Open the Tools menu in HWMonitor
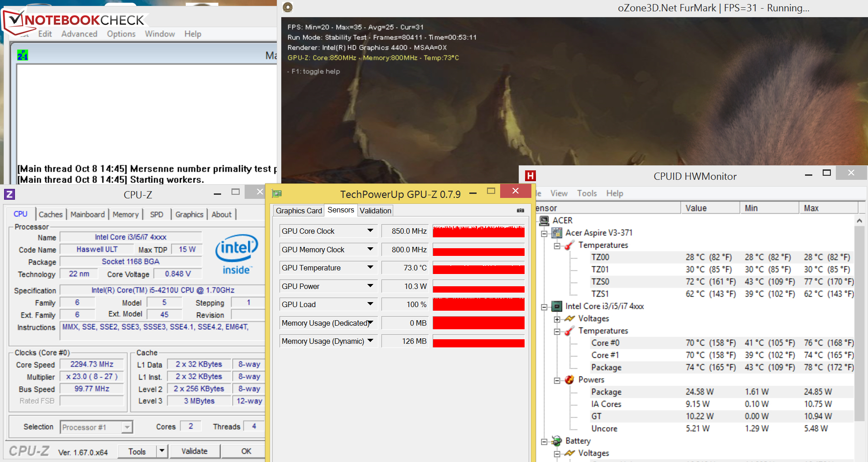Viewport: 868px width, 462px height. [x=587, y=193]
